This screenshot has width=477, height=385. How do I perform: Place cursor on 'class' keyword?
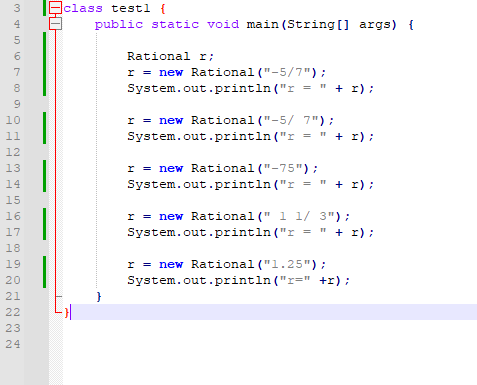[x=83, y=8]
